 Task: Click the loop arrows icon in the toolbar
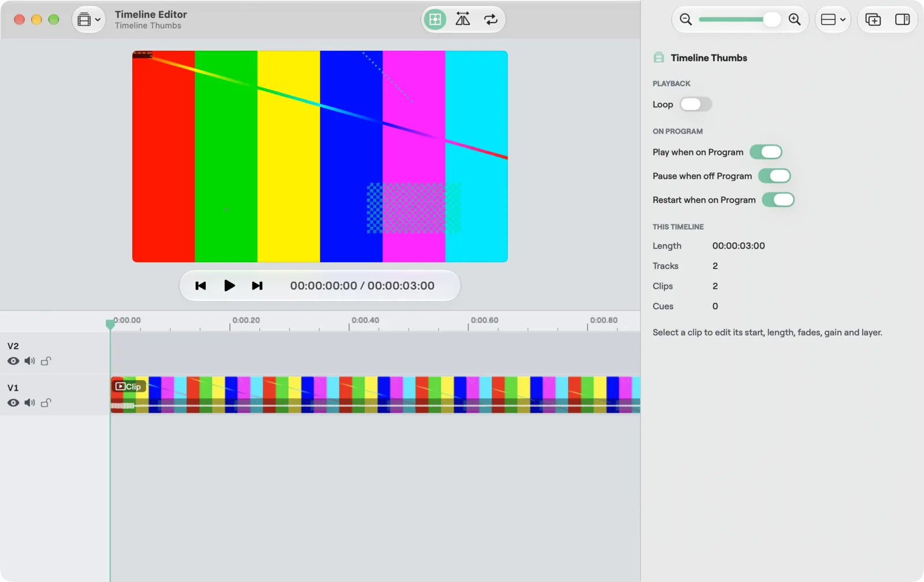[490, 20]
